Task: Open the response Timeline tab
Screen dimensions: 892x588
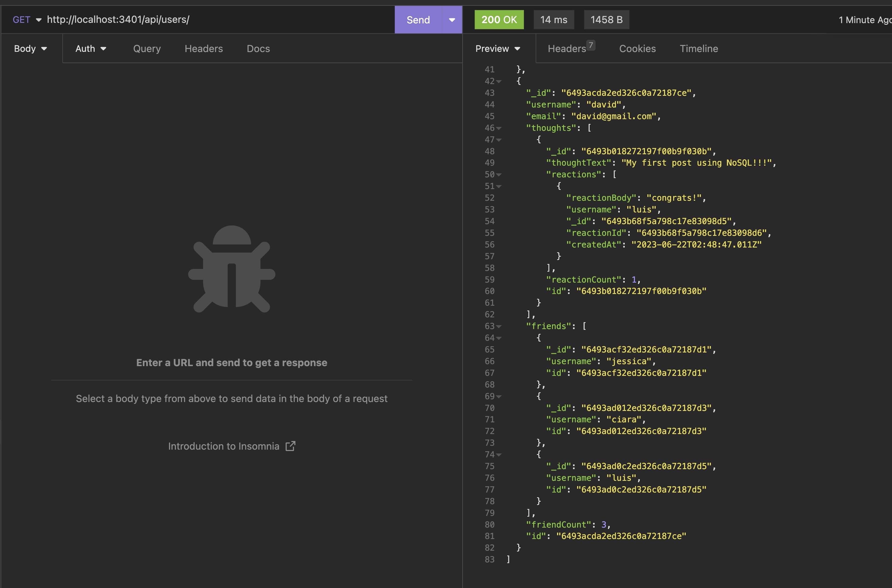Action: tap(699, 49)
